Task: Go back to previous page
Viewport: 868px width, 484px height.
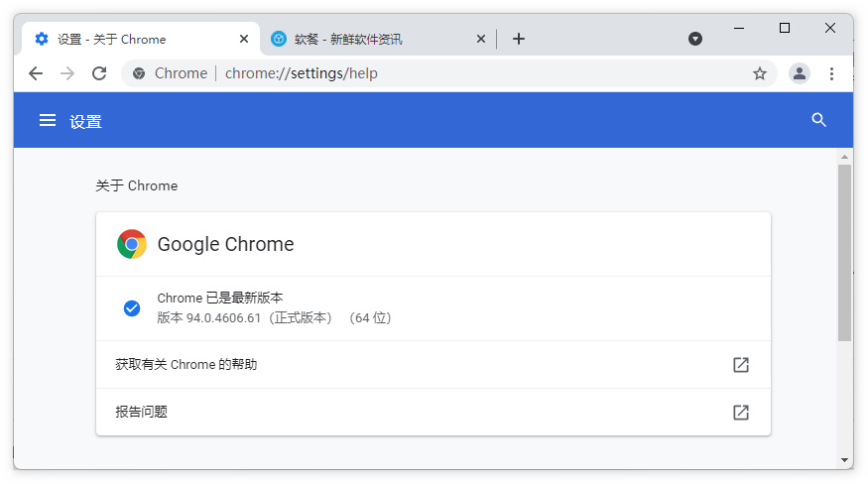Action: (x=36, y=73)
